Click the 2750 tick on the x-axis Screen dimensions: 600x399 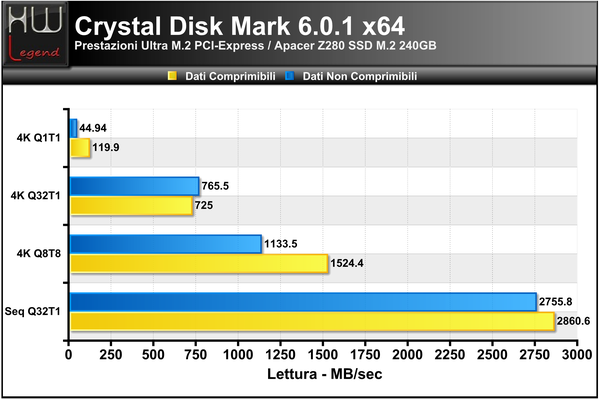pos(535,355)
